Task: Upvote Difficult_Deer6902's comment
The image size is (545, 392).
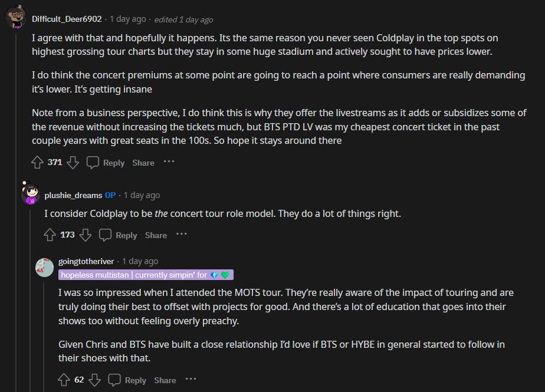Action: (37, 162)
